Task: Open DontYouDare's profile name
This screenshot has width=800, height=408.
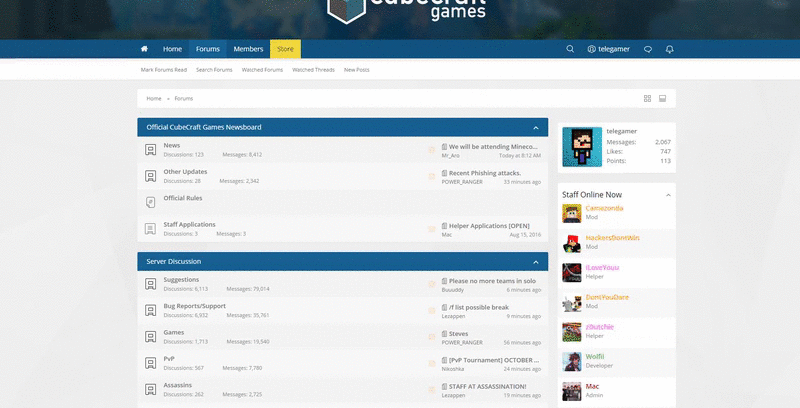Action: coord(607,297)
